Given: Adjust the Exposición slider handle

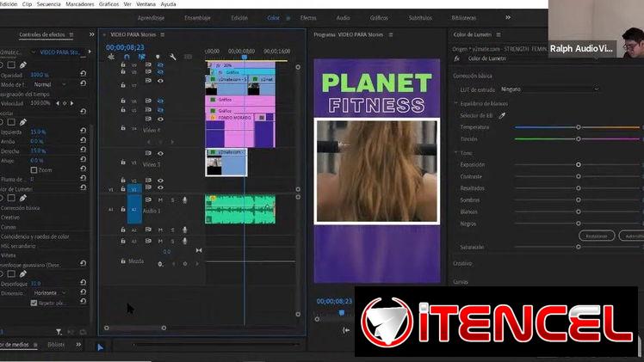Looking at the screenshot, I should (x=579, y=164).
